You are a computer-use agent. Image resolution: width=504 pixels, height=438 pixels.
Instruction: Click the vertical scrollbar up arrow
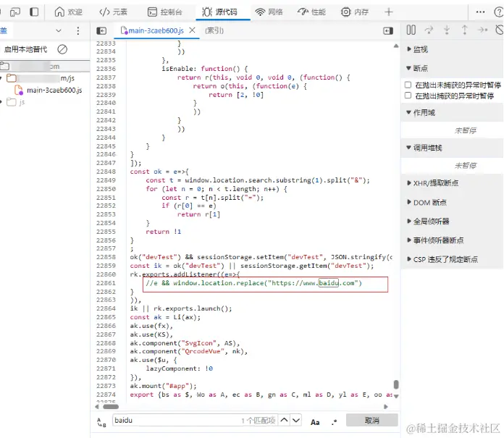[x=396, y=46]
